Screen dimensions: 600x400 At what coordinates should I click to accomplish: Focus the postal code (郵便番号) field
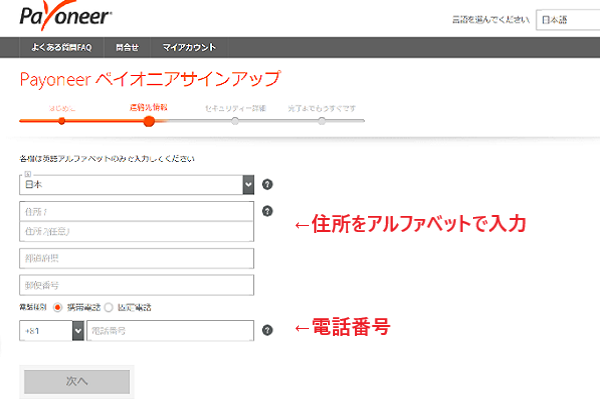click(137, 285)
